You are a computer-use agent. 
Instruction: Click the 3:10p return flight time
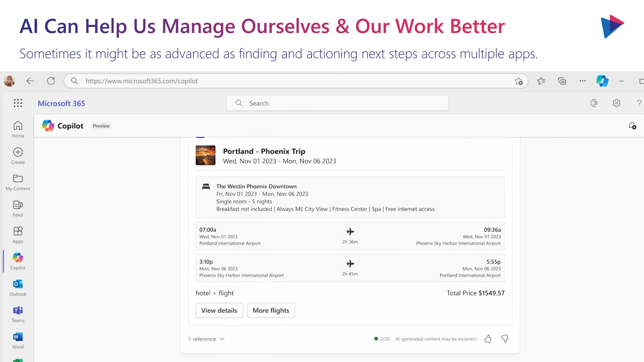click(206, 262)
